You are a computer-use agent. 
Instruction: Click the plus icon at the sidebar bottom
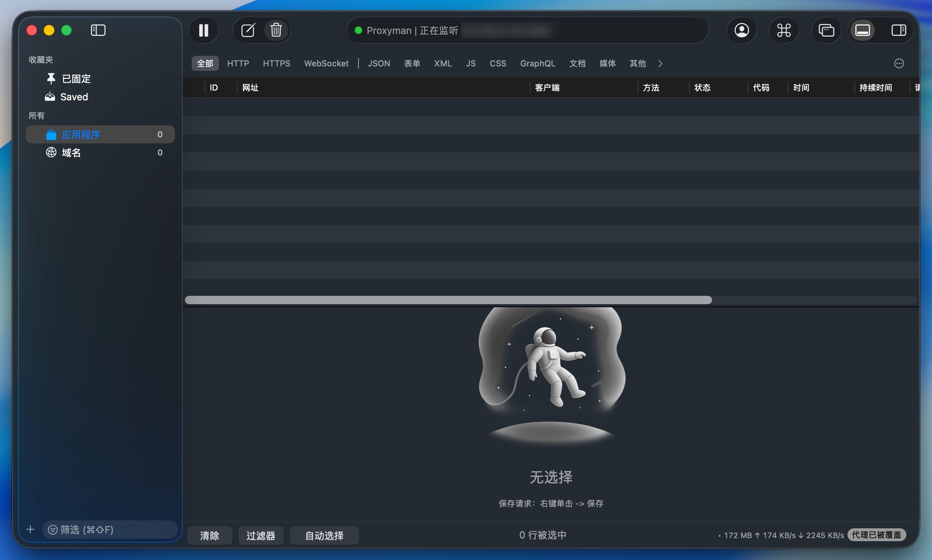[31, 529]
